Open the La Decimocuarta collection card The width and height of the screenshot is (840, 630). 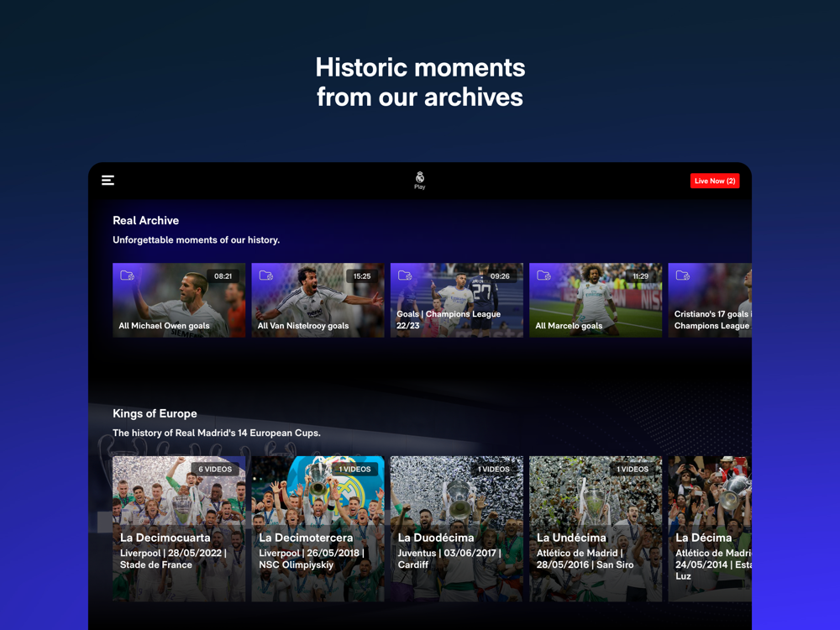(x=179, y=528)
